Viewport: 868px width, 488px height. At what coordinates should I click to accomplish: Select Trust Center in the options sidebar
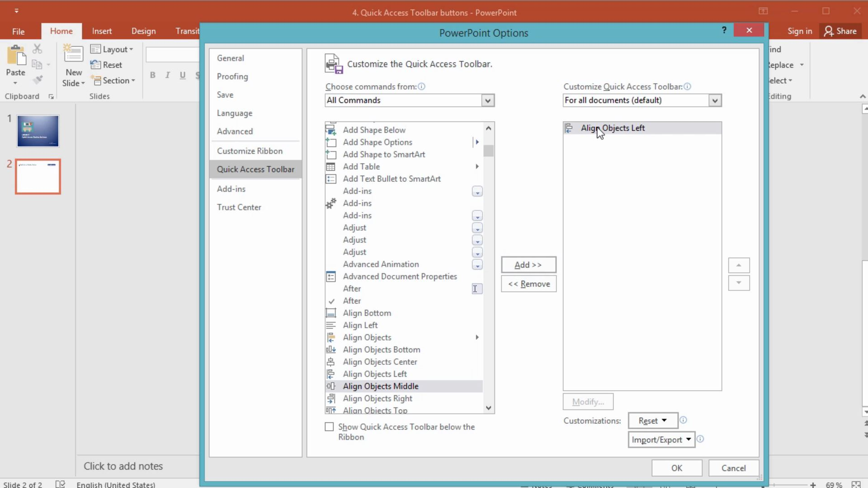(239, 207)
